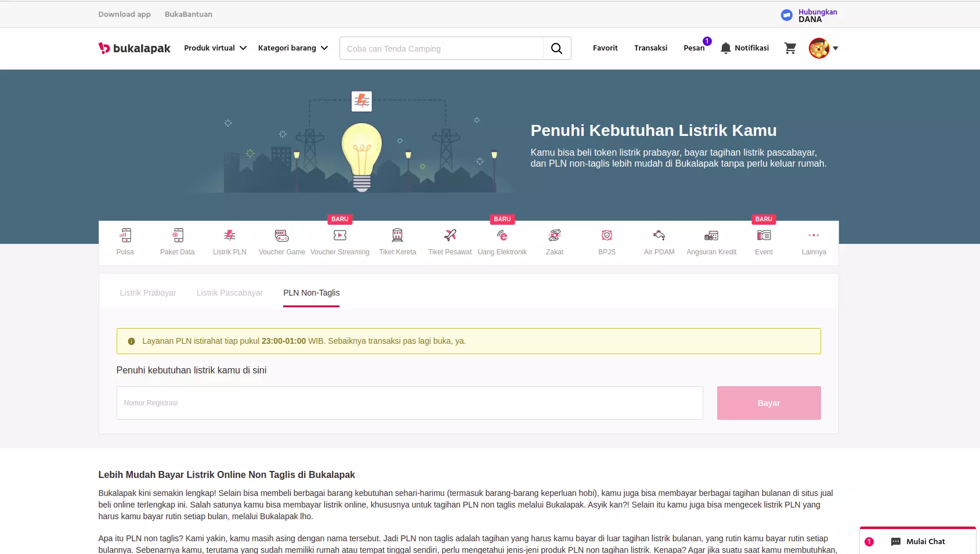Open the Voucher Game icon
The image size is (980, 554).
(282, 235)
